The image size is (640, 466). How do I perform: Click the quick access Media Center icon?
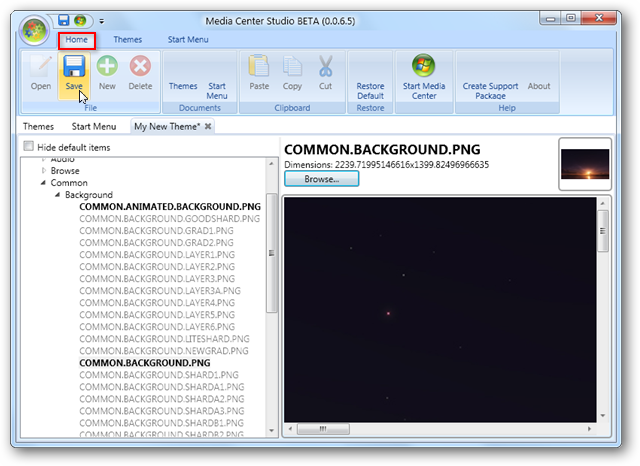tap(80, 20)
